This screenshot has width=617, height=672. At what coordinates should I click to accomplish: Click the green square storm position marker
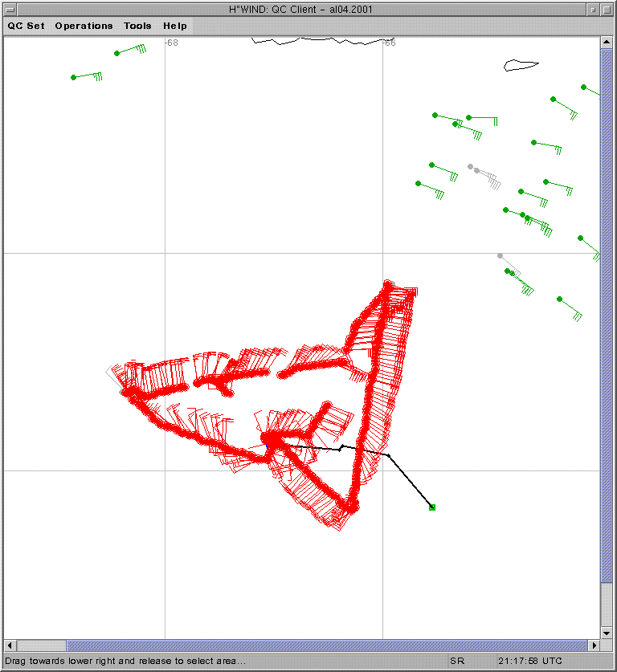432,507
